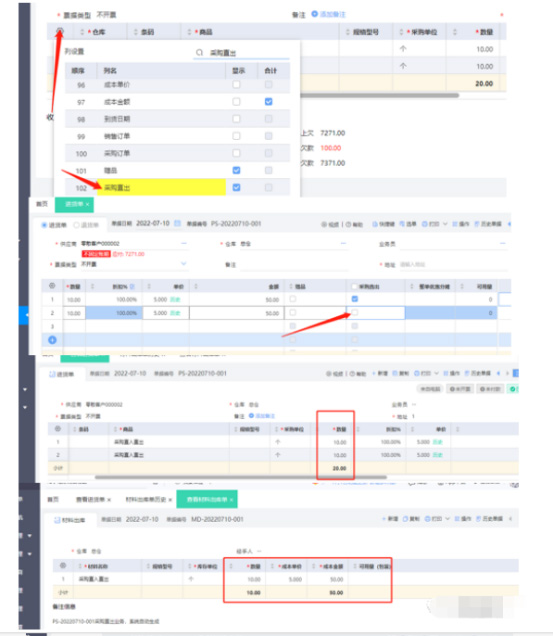This screenshot has width=554, height=636.
Task: Expand print dropdown arrow in 材料出库 toolbar
Action: pyautogui.click(x=447, y=519)
